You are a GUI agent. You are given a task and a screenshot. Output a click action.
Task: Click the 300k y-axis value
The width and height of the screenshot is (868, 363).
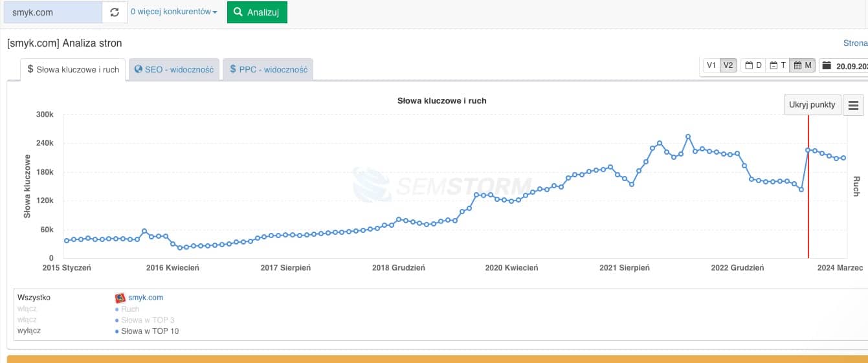click(44, 115)
